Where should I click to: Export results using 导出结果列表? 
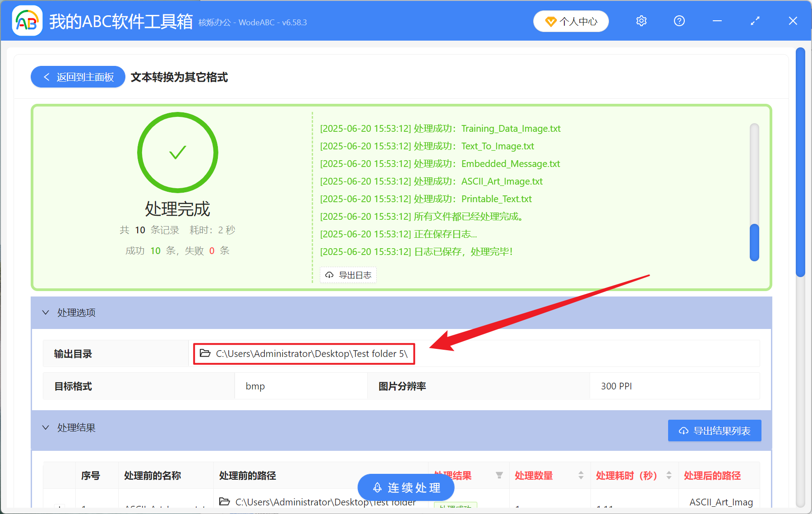(714, 431)
